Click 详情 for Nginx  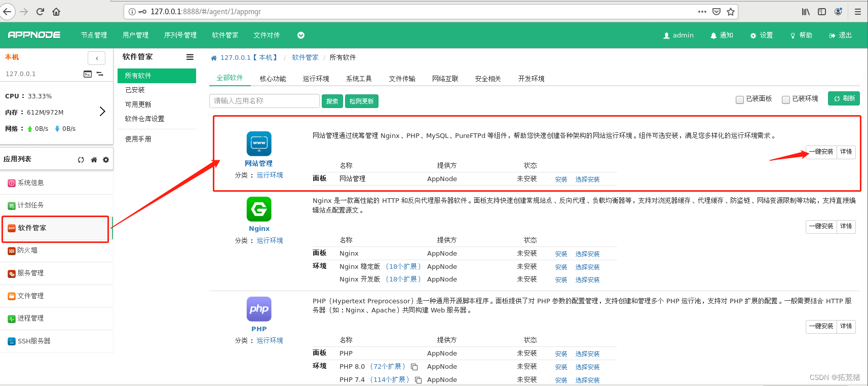click(846, 226)
